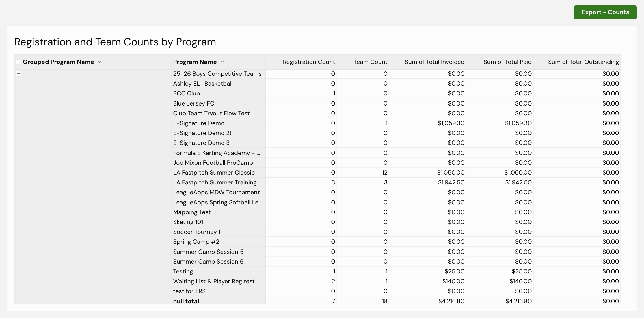
Task: Click the Mapping Test program
Action: [192, 212]
